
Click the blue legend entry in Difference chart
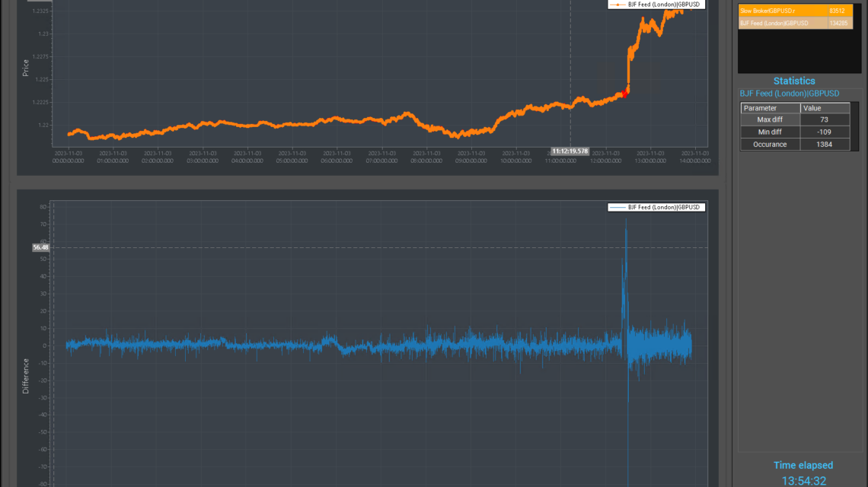point(655,207)
